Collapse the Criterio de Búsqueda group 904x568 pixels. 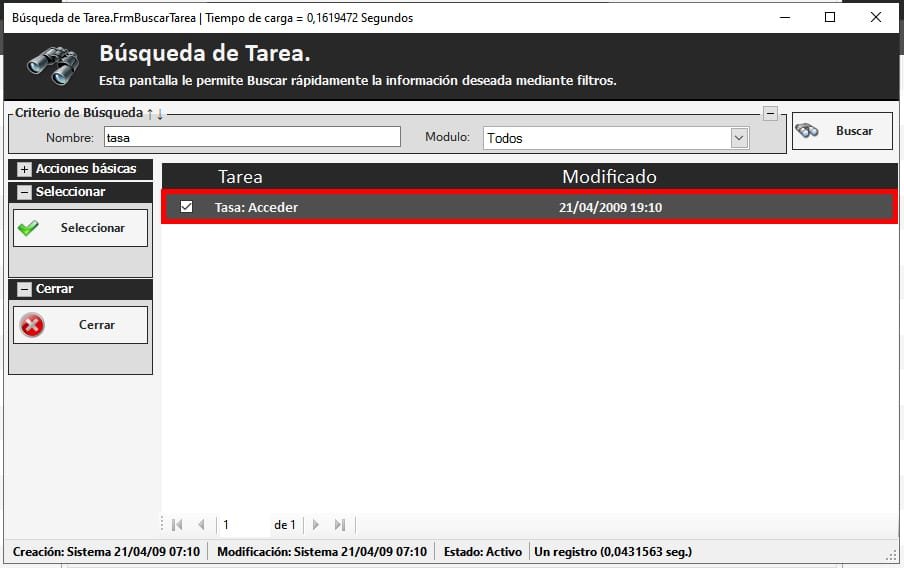(x=770, y=114)
